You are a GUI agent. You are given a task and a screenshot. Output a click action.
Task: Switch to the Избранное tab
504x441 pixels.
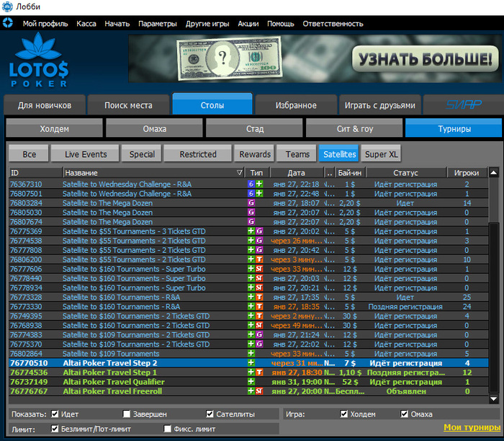[296, 105]
